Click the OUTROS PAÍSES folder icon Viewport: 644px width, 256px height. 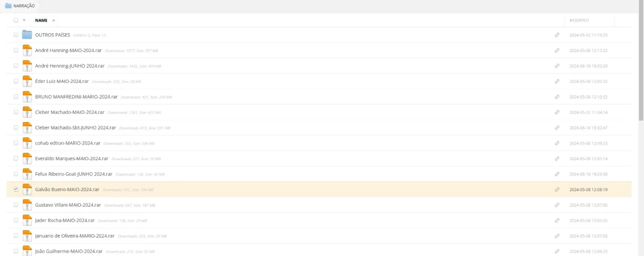pyautogui.click(x=27, y=35)
